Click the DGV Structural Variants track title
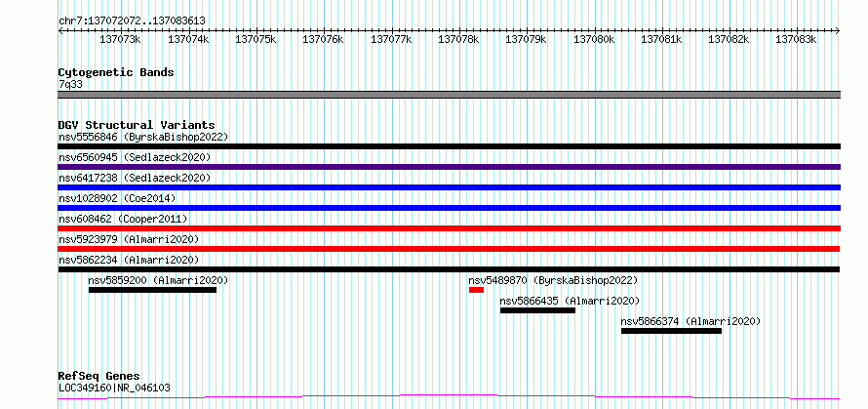 point(137,125)
